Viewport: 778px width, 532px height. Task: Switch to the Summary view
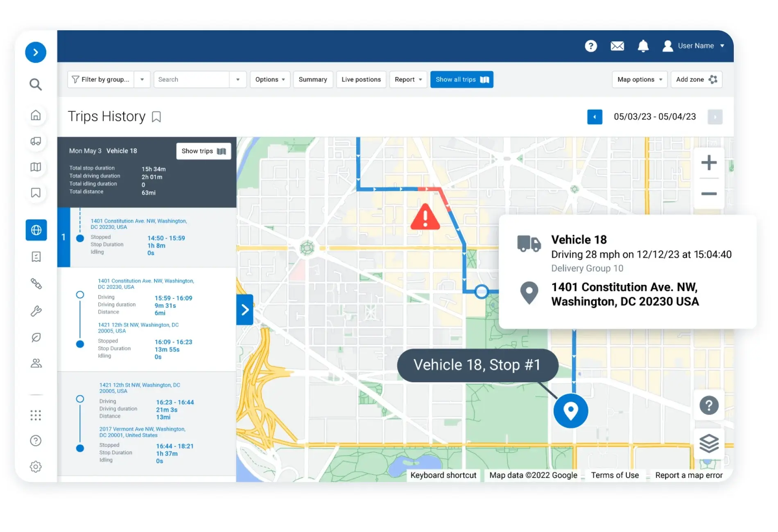point(313,79)
